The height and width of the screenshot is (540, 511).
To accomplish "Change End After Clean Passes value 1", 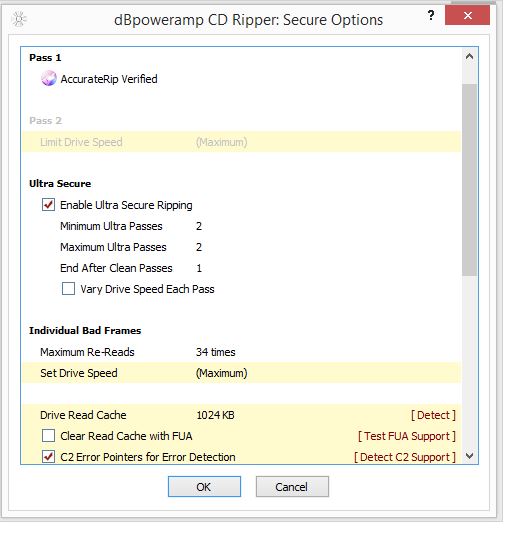I will click(199, 268).
